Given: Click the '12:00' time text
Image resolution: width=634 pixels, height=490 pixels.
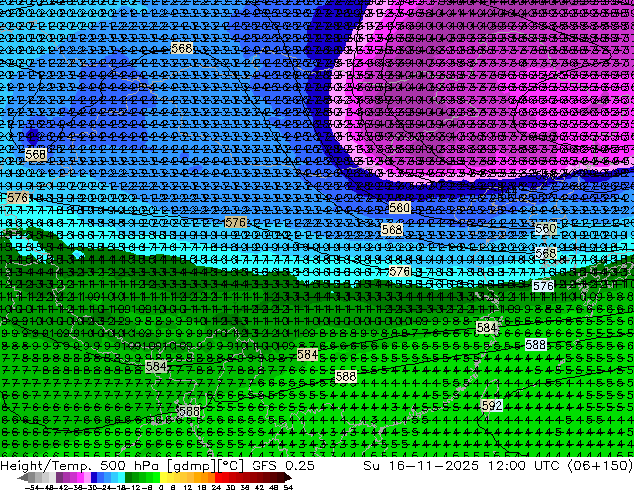Looking at the screenshot, I should point(506,466).
